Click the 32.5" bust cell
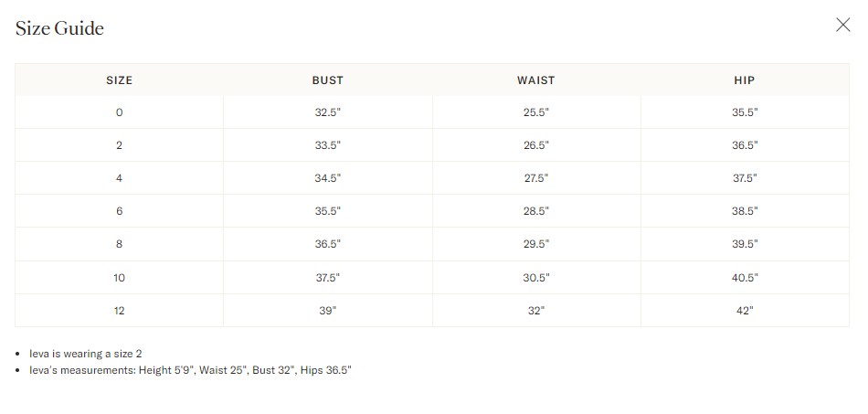The width and height of the screenshot is (868, 414). [x=328, y=112]
